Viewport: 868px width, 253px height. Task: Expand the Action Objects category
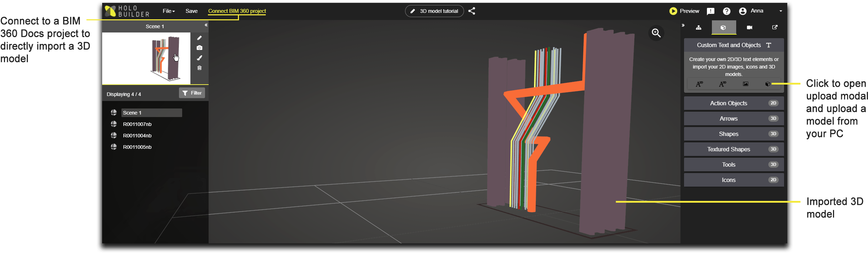[x=734, y=103]
